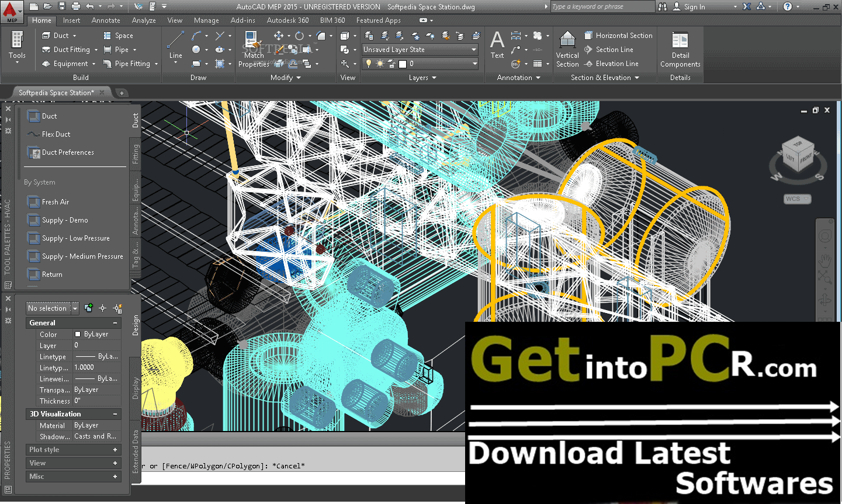The image size is (842, 504).
Task: Select the Rotate tool in Modify panel
Action: pyautogui.click(x=299, y=36)
